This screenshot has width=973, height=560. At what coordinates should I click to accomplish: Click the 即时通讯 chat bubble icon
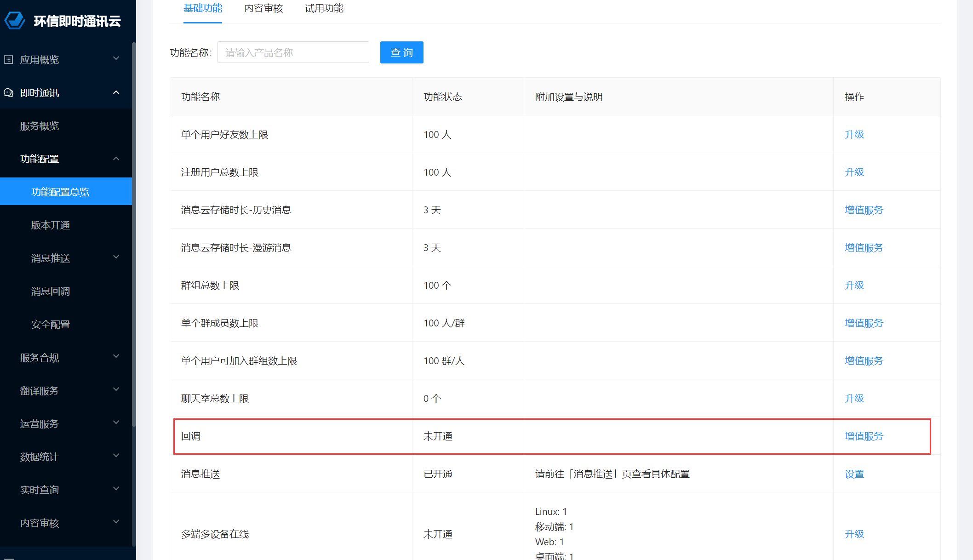(x=9, y=93)
